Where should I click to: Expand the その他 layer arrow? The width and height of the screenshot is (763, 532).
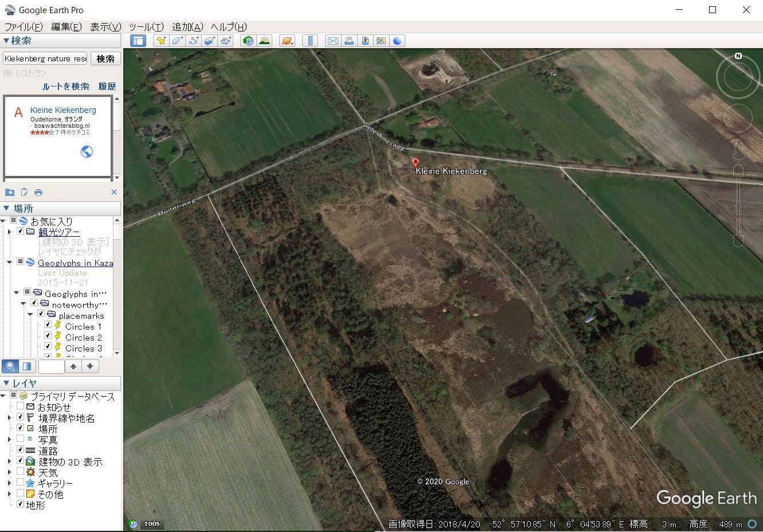click(x=9, y=494)
